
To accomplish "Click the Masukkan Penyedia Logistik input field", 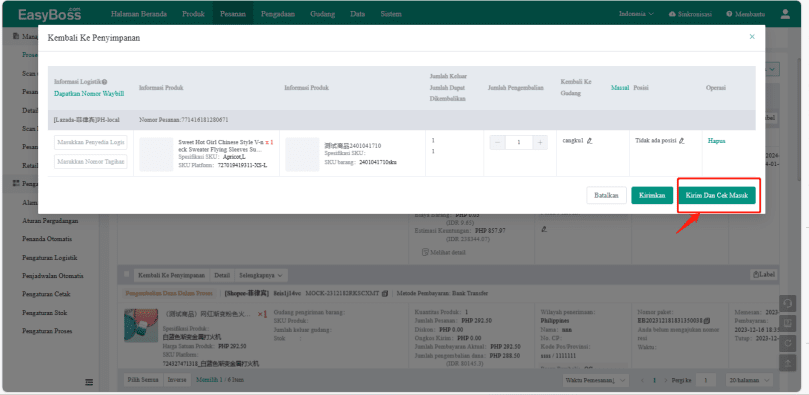I will pyautogui.click(x=91, y=142).
